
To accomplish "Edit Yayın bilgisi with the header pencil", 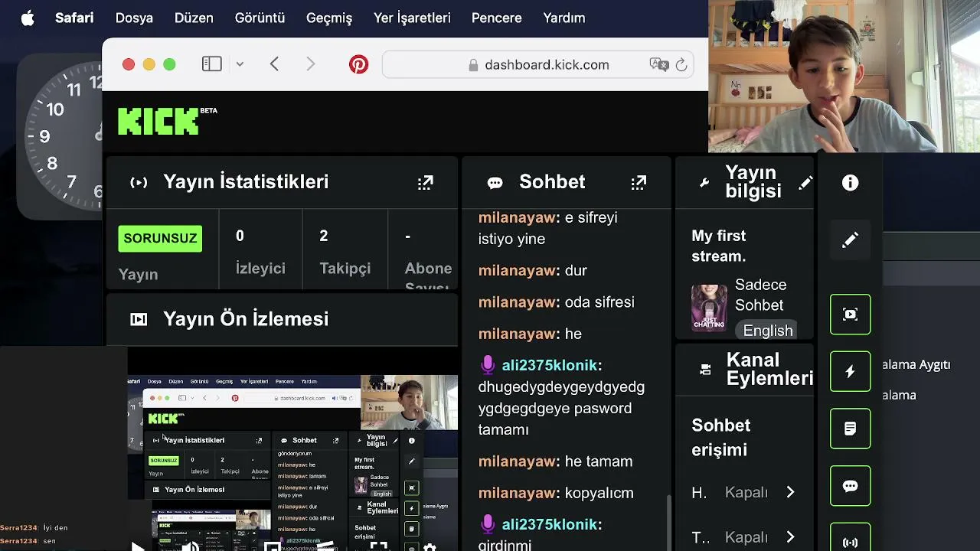I will point(805,183).
